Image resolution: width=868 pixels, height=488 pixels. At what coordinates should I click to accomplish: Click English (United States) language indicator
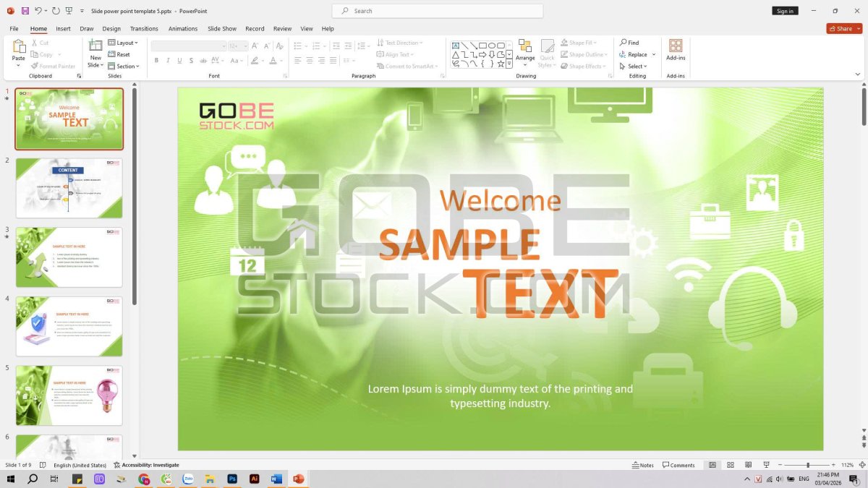click(x=80, y=465)
